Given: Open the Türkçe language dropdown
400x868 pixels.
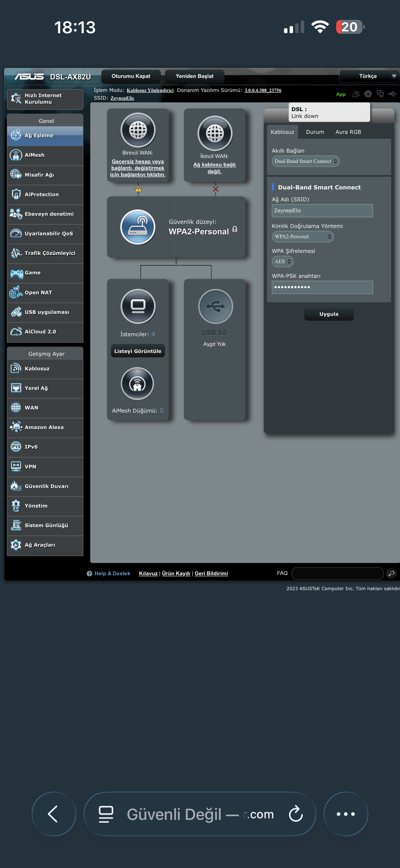Looking at the screenshot, I should click(x=369, y=76).
